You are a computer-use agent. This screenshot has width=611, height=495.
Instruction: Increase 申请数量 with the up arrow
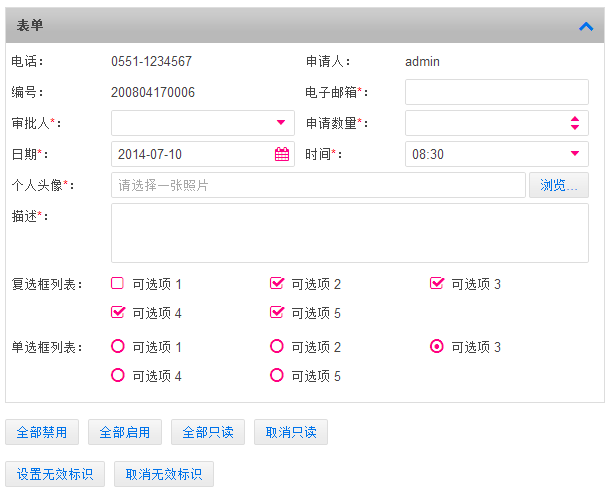[x=575, y=119]
